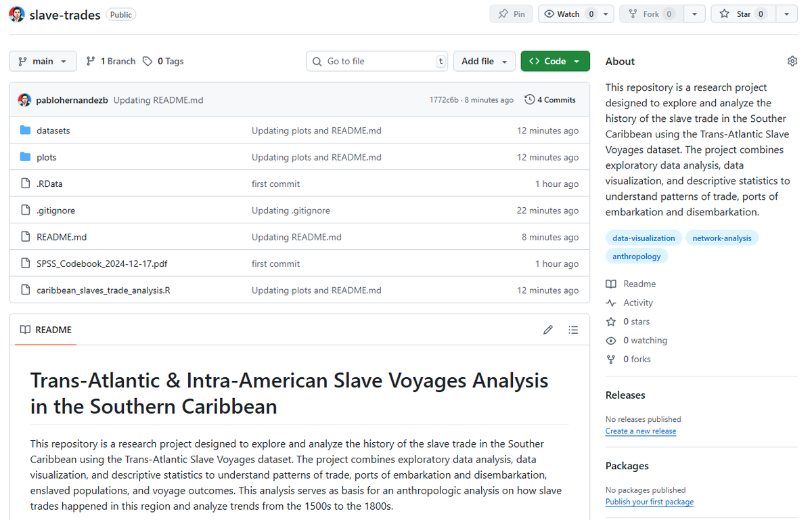Click the branch icon beside 1 Branch
The width and height of the screenshot is (812, 520).
pos(91,61)
